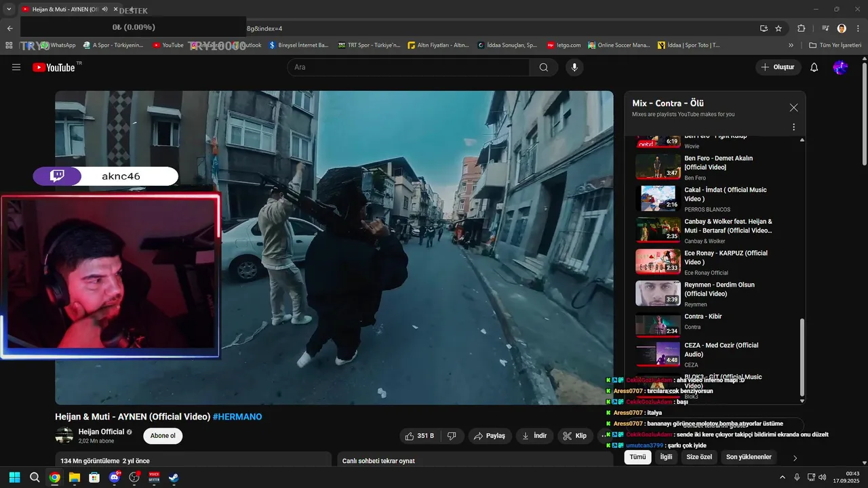868x488 pixels.
Task: Open the Chrome profile avatar
Action: coord(842,28)
